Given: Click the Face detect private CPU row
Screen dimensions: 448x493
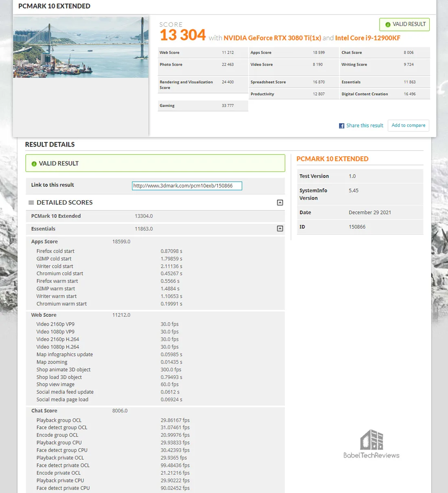Looking at the screenshot, I should pyautogui.click(x=155, y=488).
